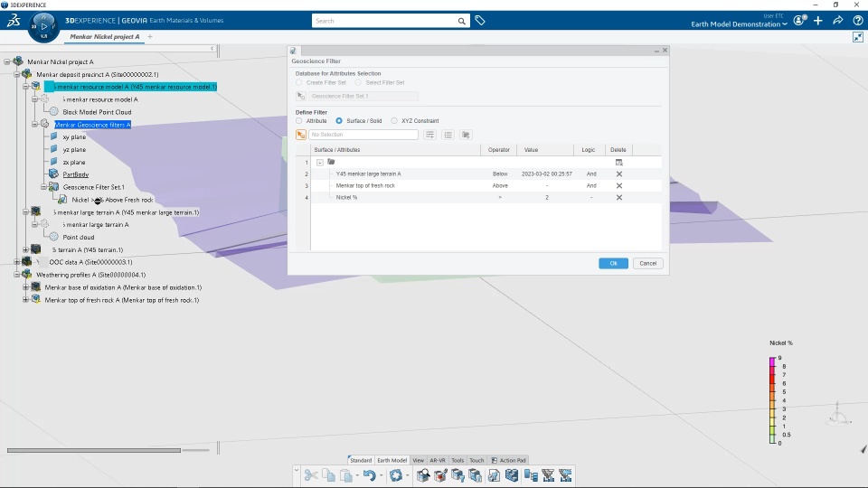Viewport: 868px width, 488px height.
Task: Open the Touch toolbar tab
Action: [476, 460]
